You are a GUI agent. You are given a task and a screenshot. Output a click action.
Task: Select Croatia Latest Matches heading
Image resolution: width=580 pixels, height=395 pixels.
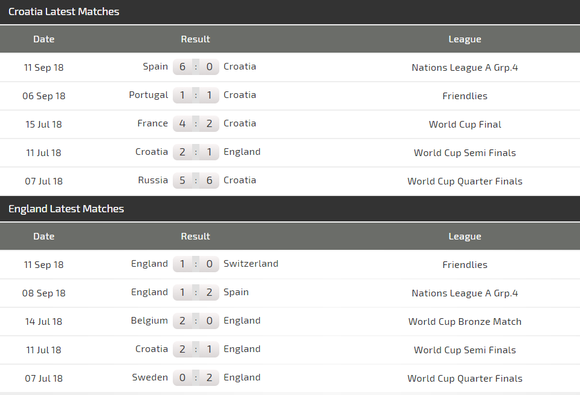(64, 12)
